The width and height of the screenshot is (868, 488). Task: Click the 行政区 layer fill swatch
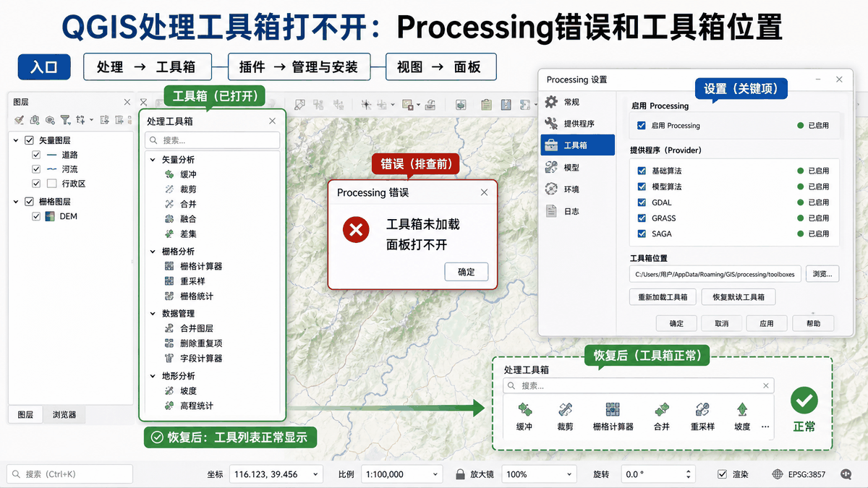[x=51, y=184]
